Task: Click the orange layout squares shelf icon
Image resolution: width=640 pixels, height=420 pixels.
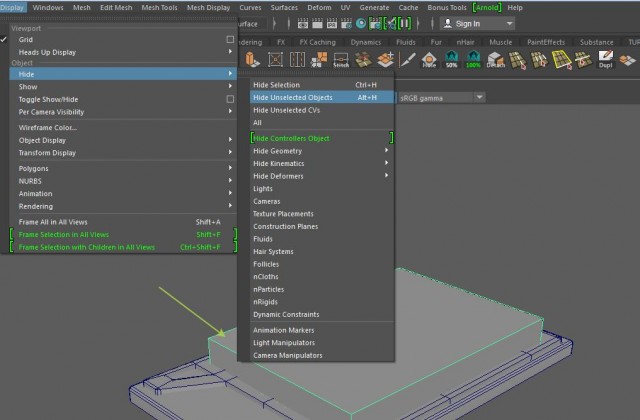Action: [x=319, y=60]
